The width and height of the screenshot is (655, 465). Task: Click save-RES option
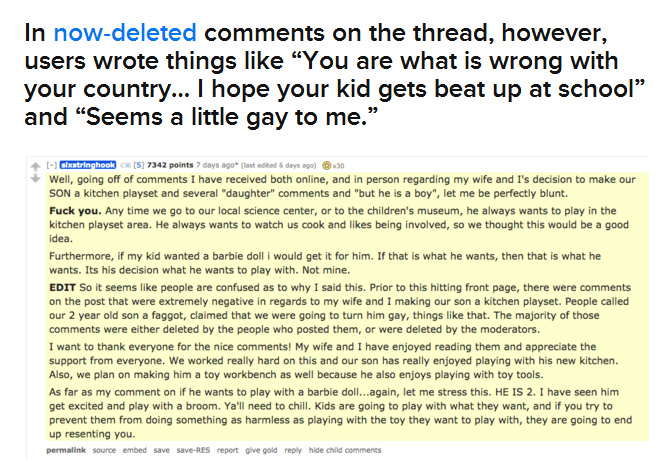(x=192, y=451)
